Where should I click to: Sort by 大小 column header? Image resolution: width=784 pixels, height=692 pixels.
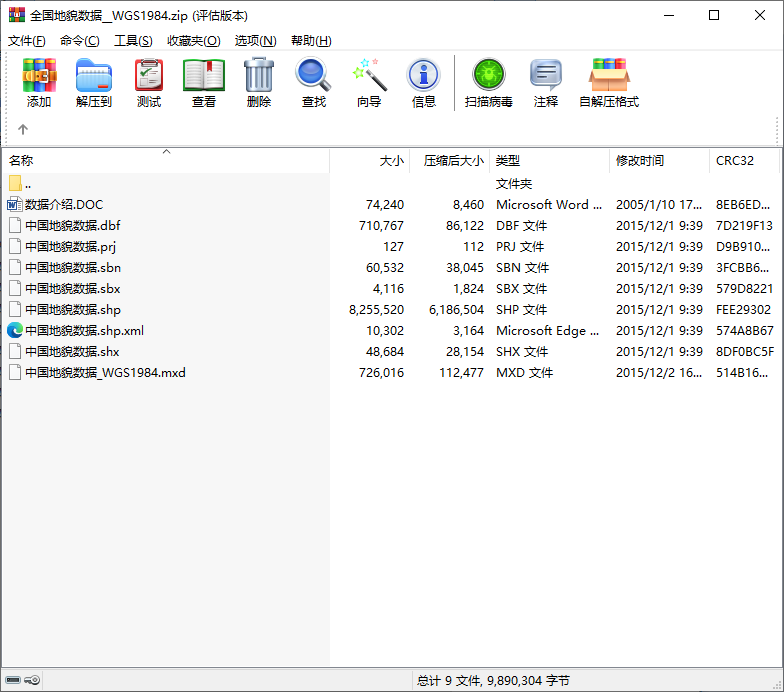point(370,160)
